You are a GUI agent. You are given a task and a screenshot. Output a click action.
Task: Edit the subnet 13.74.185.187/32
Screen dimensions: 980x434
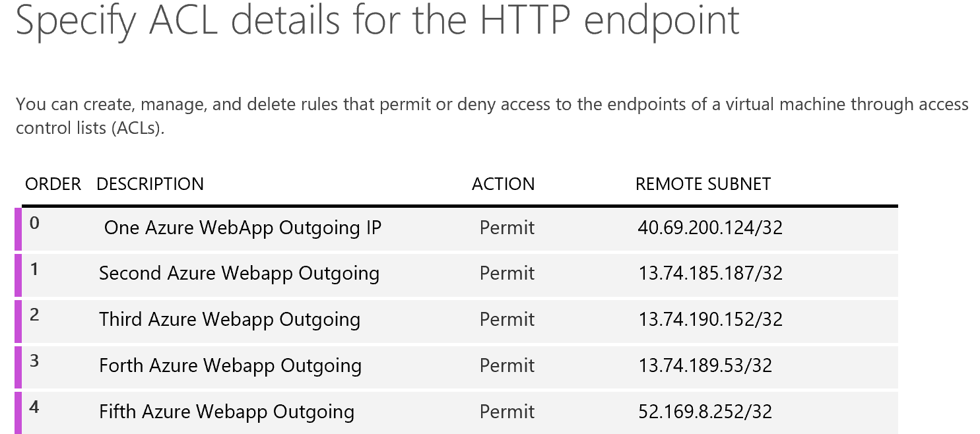pyautogui.click(x=710, y=274)
